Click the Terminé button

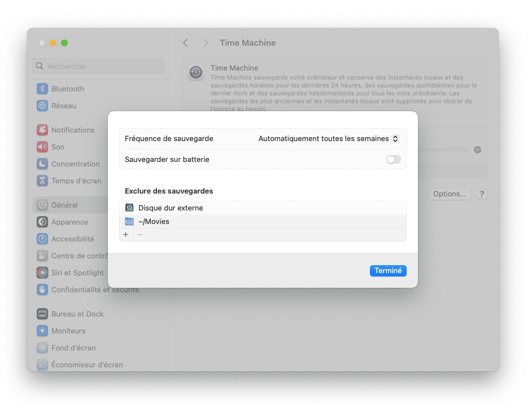coord(388,270)
